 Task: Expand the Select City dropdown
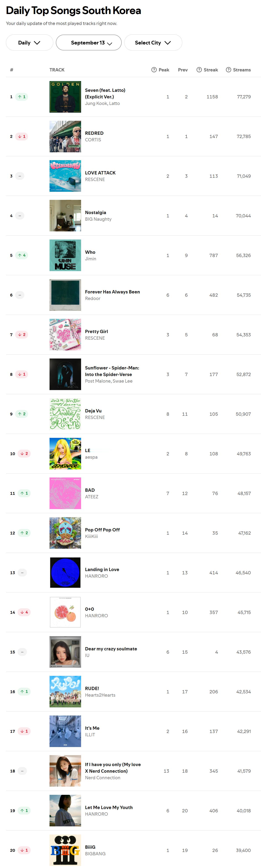153,43
